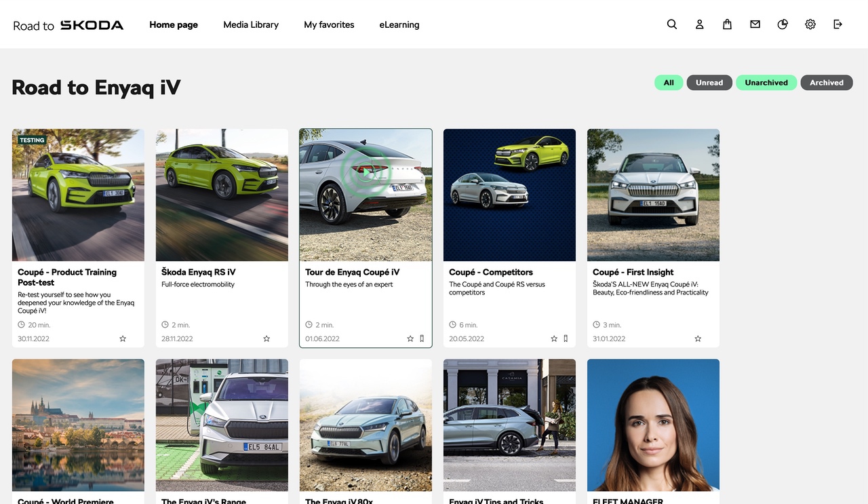
Task: Click the bookmark icon on Coupé - Competitors card
Action: [566, 338]
